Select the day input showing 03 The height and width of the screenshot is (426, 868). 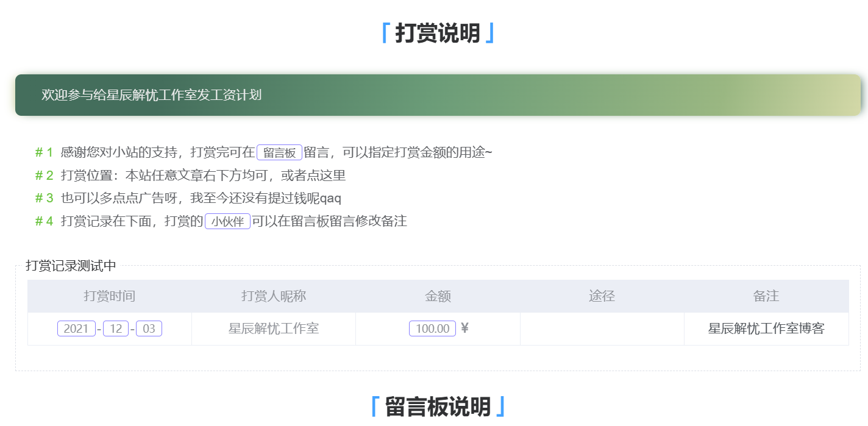(x=150, y=328)
